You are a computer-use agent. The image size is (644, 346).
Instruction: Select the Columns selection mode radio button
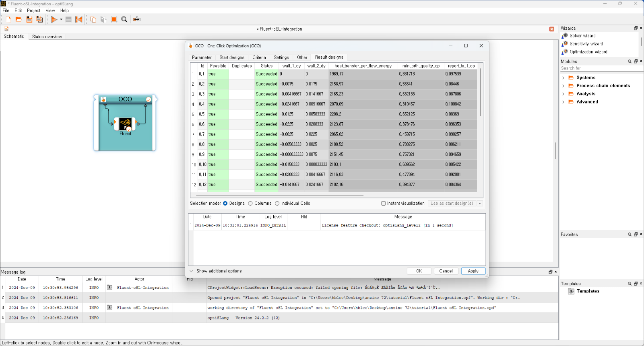tap(250, 204)
